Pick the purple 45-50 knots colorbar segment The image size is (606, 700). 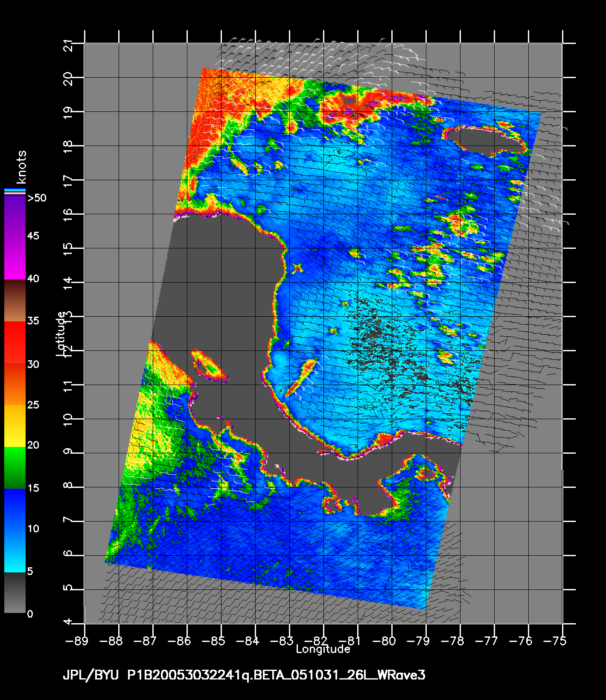click(15, 216)
